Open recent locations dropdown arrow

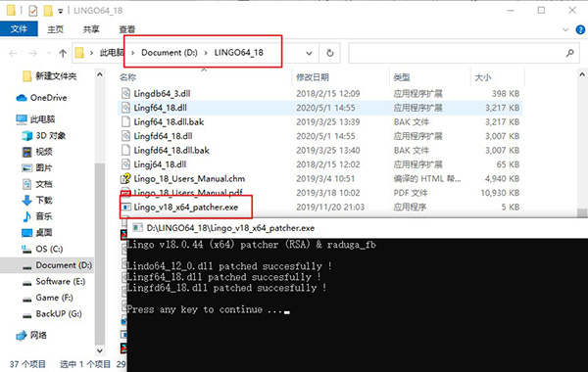(49, 53)
